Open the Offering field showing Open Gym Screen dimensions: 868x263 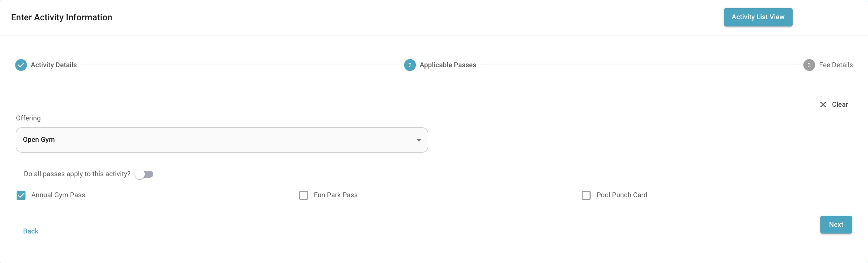(222, 140)
